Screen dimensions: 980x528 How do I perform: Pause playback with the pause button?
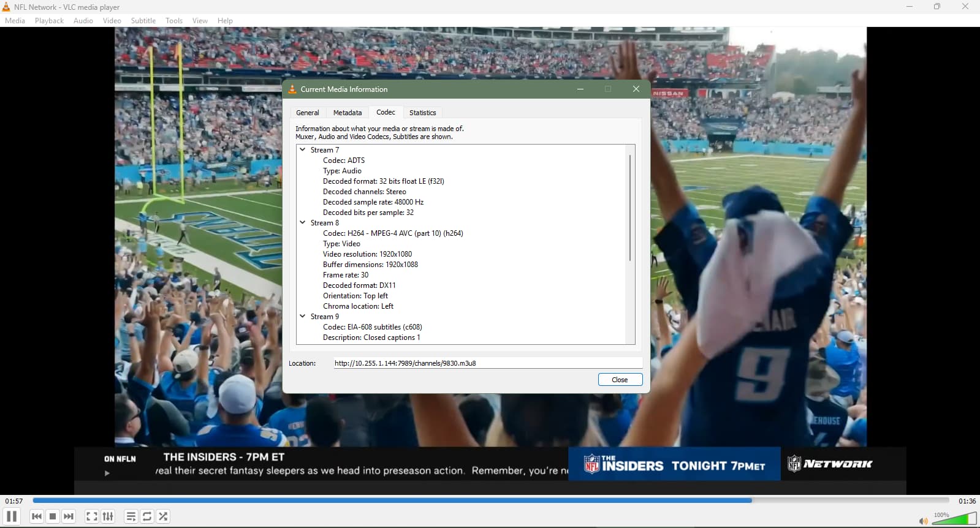click(x=12, y=516)
